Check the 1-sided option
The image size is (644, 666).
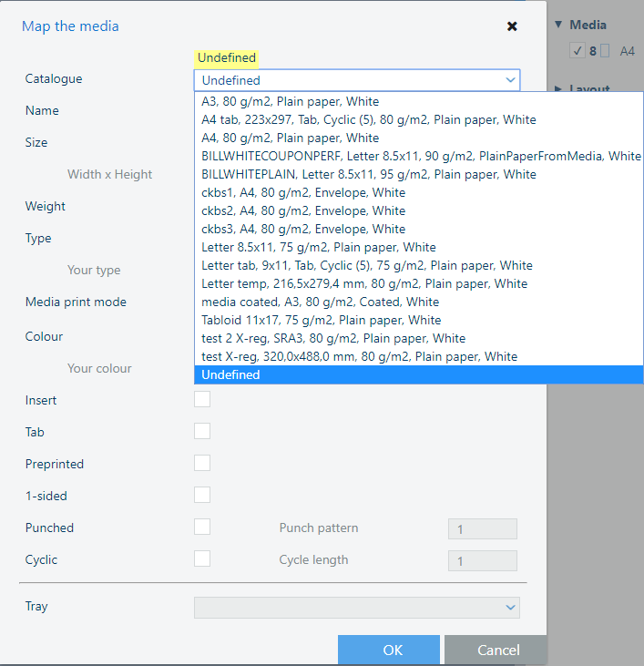tap(202, 495)
